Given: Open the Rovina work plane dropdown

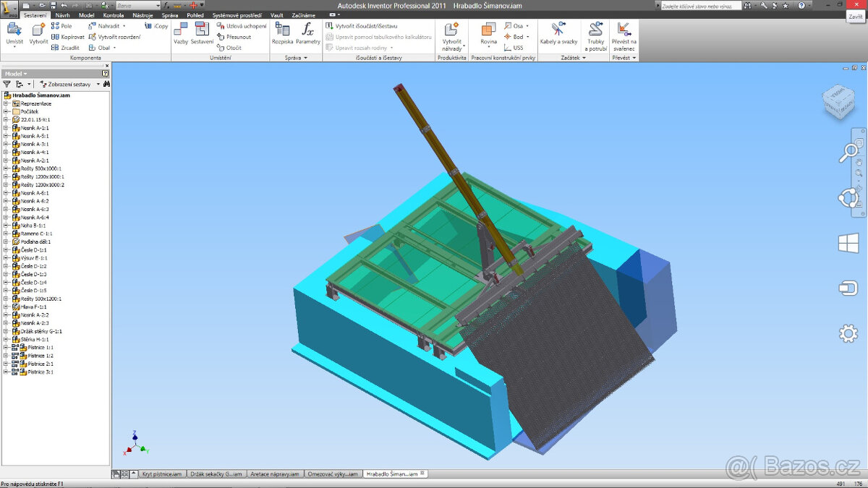Looking at the screenshot, I should click(489, 42).
